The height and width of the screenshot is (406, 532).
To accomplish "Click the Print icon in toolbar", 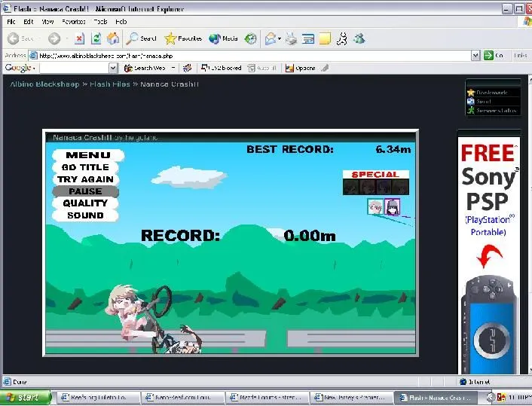I will pyautogui.click(x=291, y=38).
